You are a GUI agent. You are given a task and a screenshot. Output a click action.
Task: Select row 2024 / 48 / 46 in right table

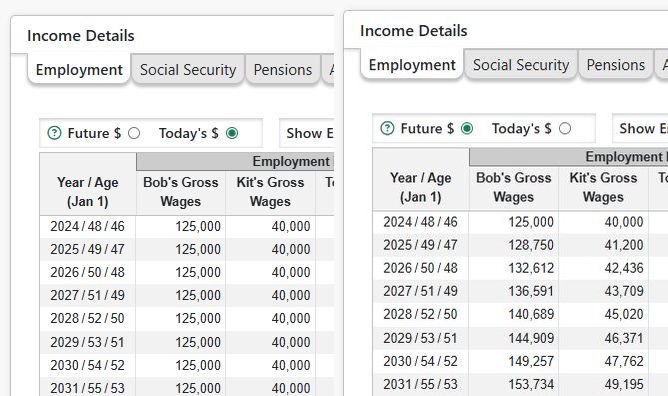521,222
